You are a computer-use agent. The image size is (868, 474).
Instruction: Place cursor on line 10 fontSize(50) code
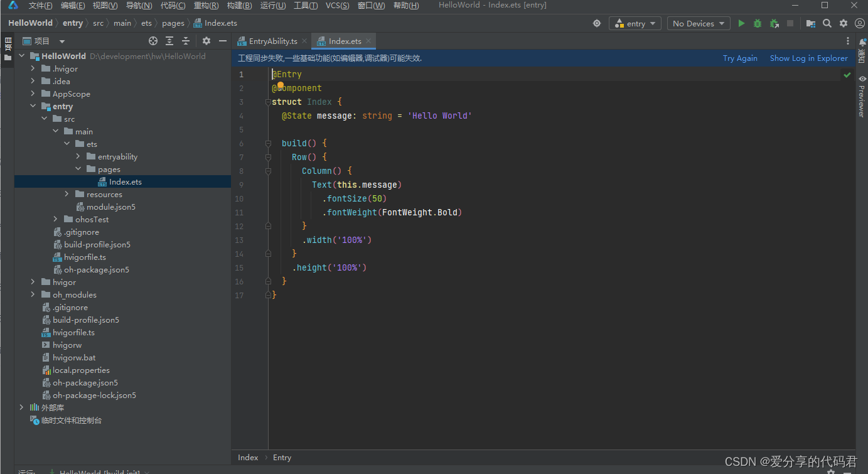[x=354, y=198]
